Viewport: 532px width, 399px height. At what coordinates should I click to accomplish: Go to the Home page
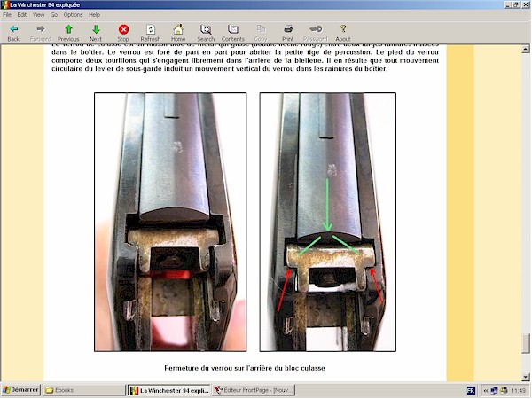(178, 33)
